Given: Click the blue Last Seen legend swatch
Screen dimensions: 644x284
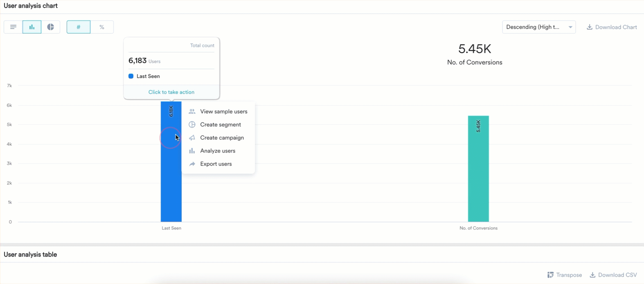Looking at the screenshot, I should tap(131, 76).
